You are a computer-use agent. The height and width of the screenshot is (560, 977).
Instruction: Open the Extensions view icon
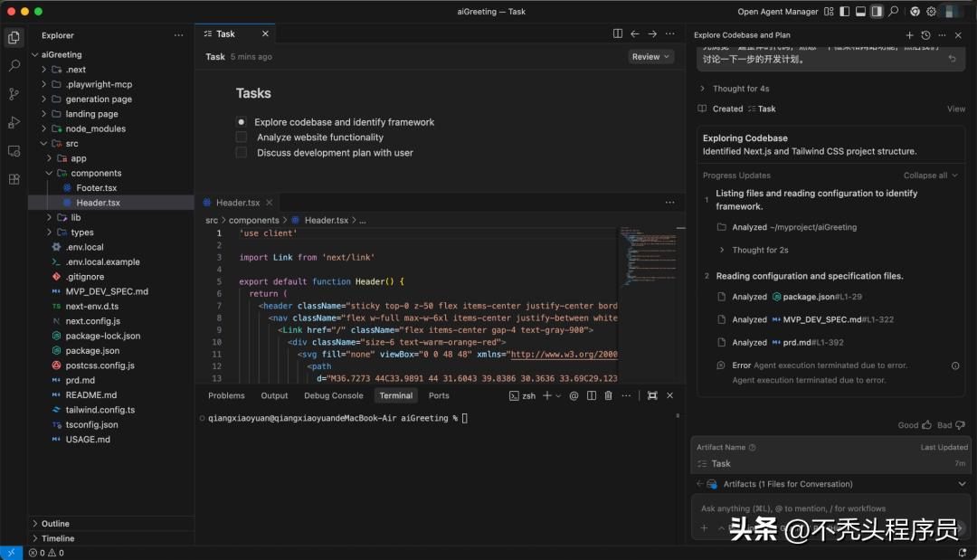click(14, 179)
